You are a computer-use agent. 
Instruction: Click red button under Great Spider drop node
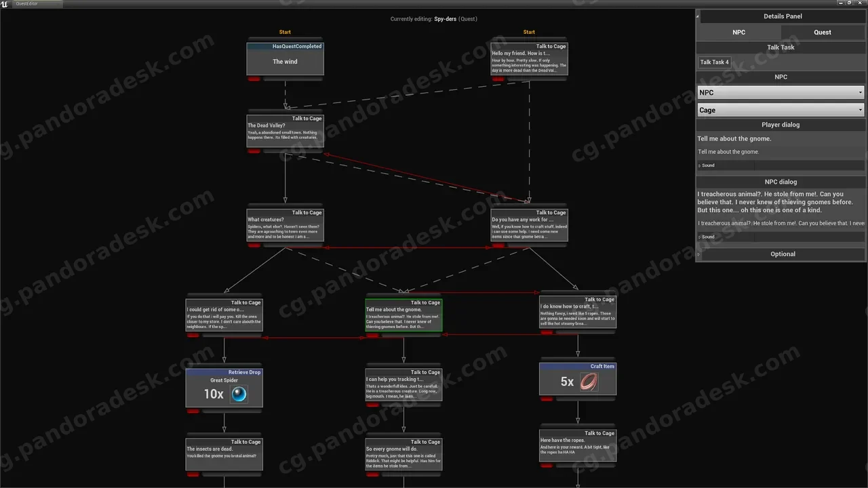point(193,411)
